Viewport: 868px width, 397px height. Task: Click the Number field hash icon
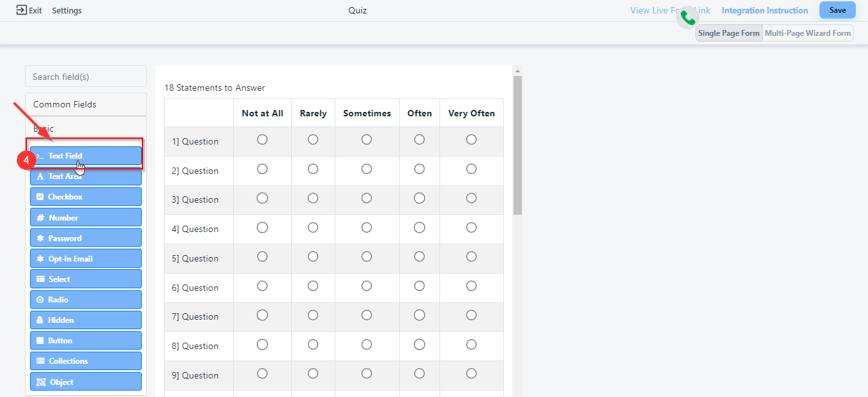[40, 218]
